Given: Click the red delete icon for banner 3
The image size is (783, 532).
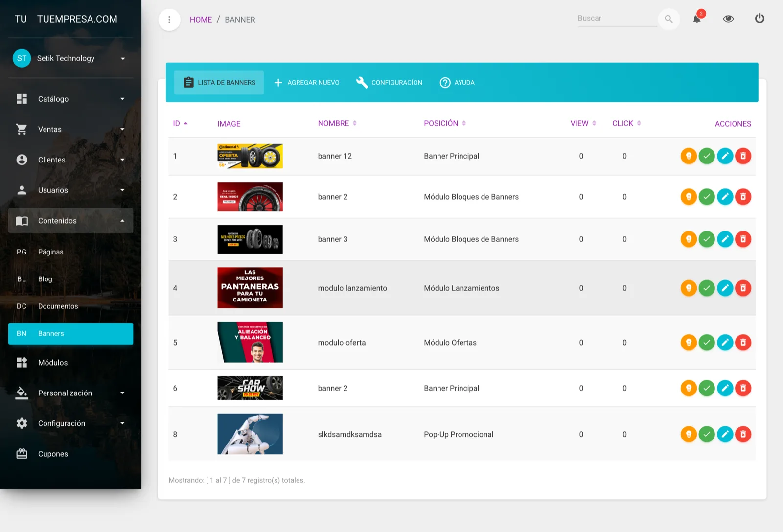Looking at the screenshot, I should point(743,239).
